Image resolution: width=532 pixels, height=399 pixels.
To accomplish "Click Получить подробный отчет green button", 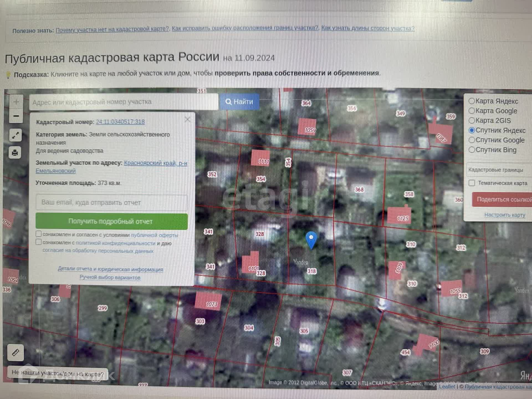I will coord(112,221).
